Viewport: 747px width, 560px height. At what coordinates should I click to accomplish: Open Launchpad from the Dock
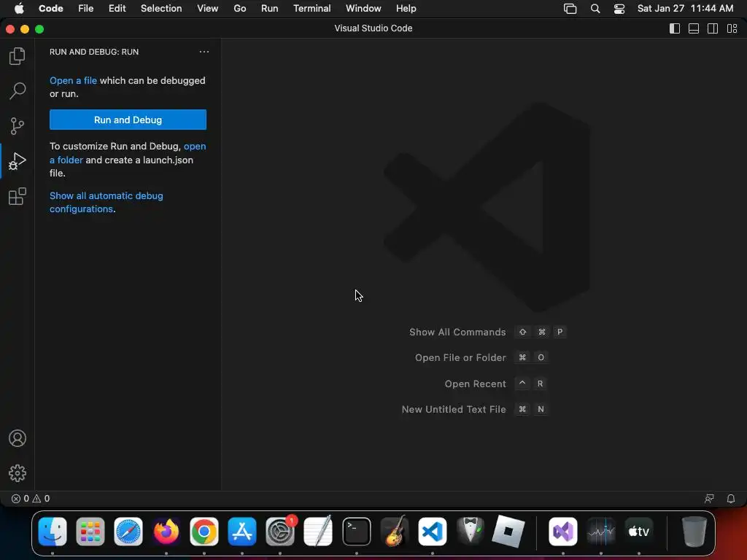(x=90, y=531)
